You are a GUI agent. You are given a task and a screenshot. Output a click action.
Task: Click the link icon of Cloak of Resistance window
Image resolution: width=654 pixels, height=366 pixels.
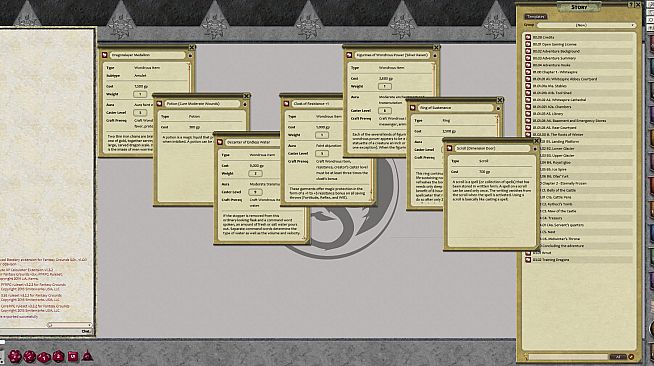286,103
